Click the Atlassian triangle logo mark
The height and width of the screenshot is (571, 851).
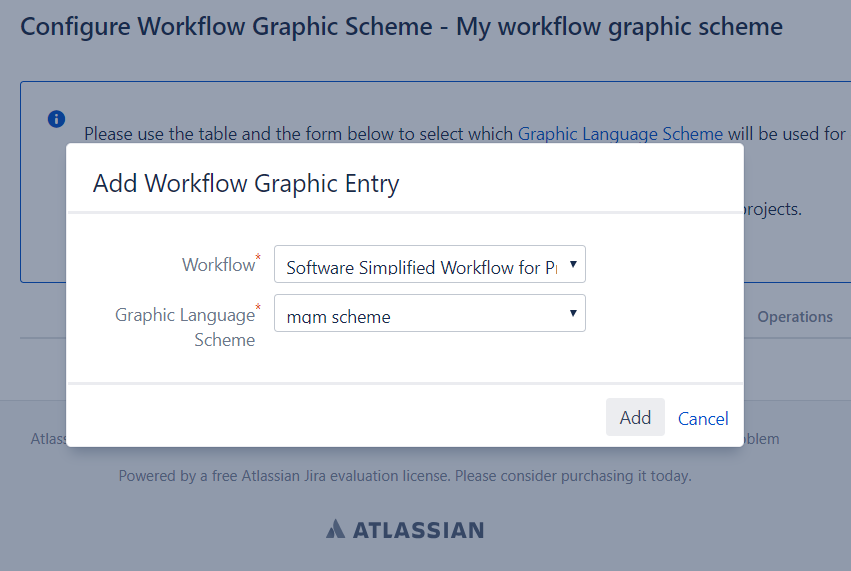point(336,529)
